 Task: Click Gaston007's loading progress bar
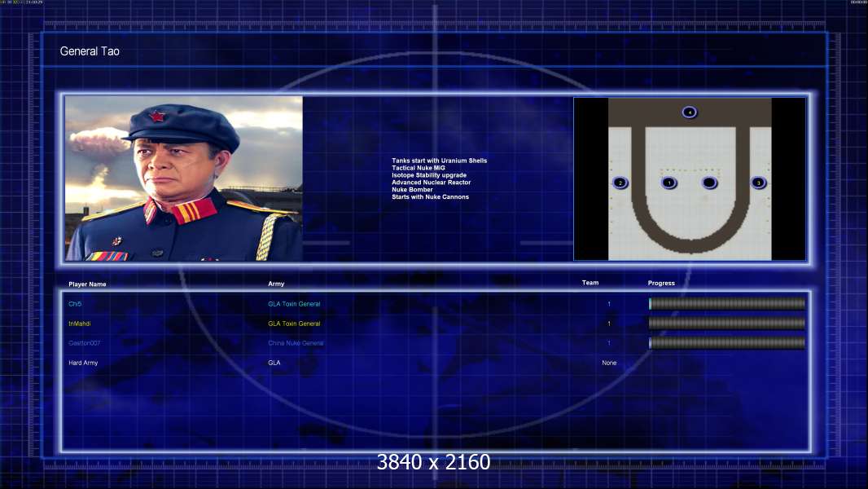[727, 343]
